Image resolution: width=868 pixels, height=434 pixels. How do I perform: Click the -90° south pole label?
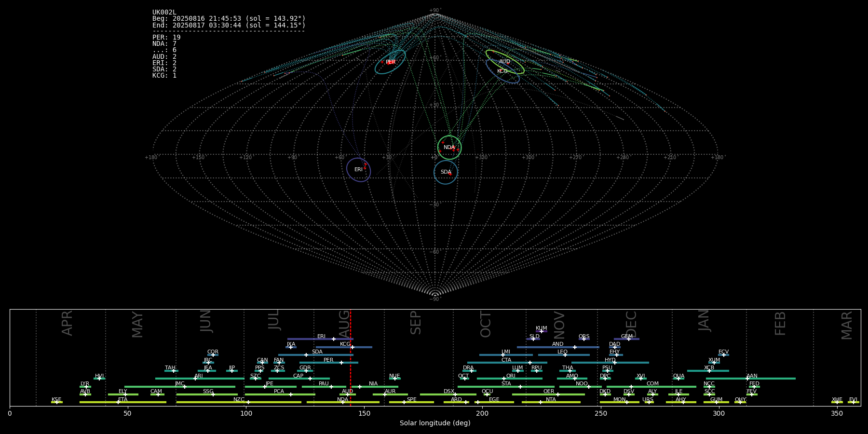[435, 299]
